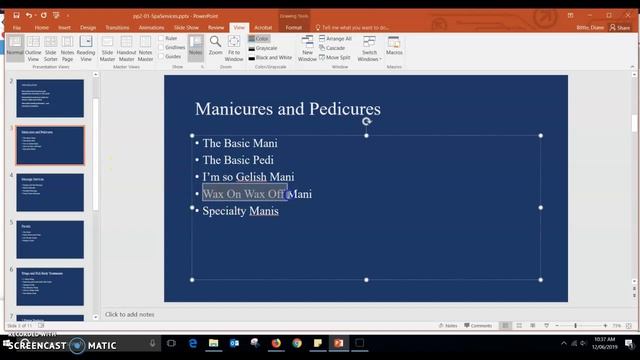Viewport: 640px width, 360px height.
Task: Open the Macros button
Action: (394, 46)
